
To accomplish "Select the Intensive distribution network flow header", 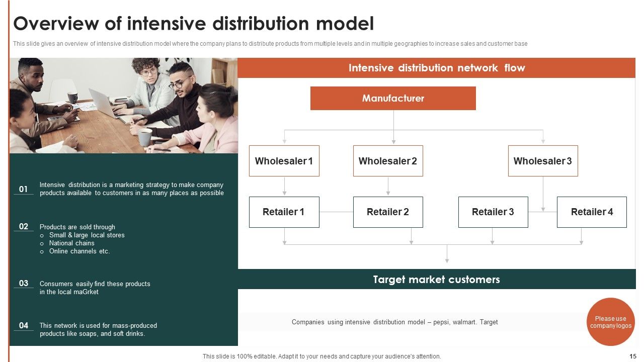I will tap(436, 67).
